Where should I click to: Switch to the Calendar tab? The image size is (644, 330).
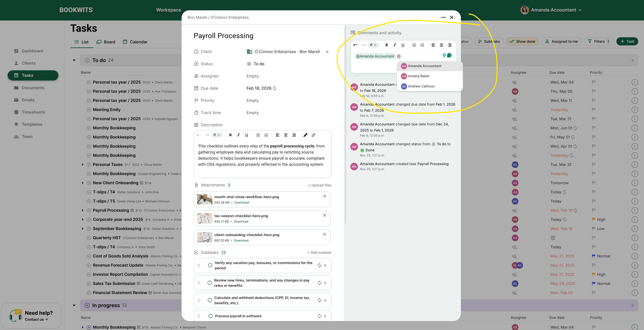[x=135, y=42]
